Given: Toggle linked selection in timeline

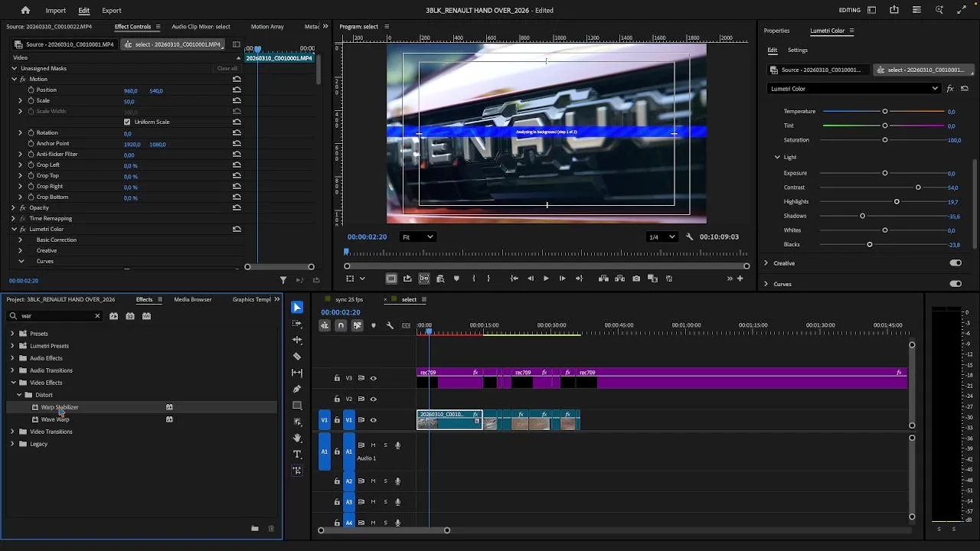Looking at the screenshot, I should 357,325.
